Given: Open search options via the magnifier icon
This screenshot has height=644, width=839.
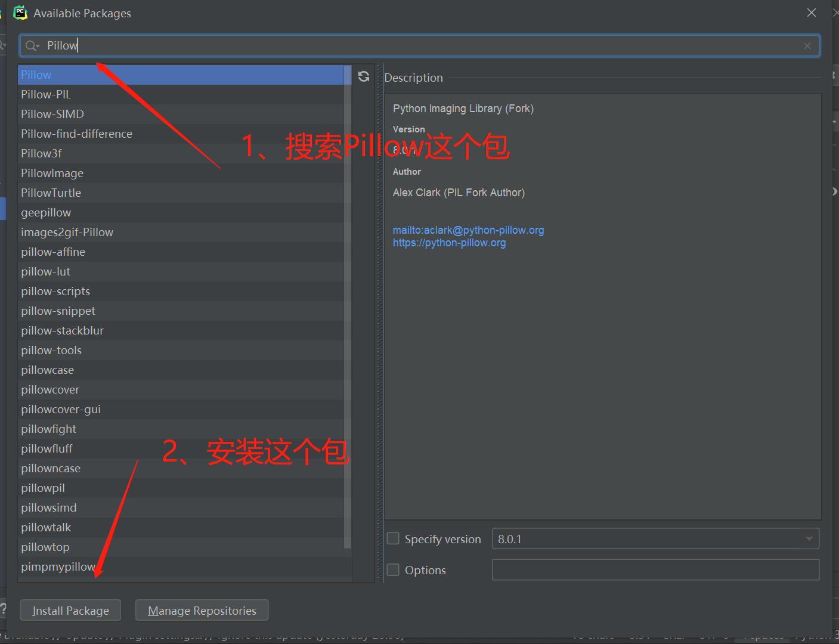Looking at the screenshot, I should tap(32, 45).
